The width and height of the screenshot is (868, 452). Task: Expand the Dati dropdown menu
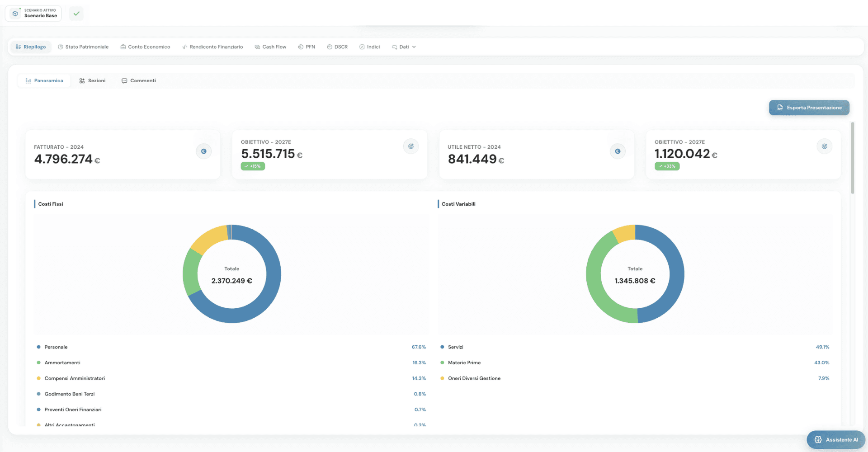coord(404,47)
